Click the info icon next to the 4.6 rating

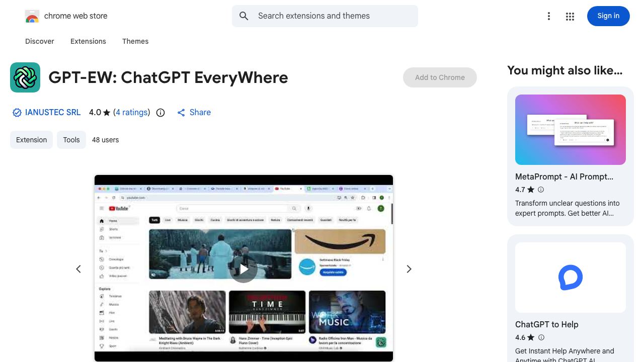tap(541, 337)
